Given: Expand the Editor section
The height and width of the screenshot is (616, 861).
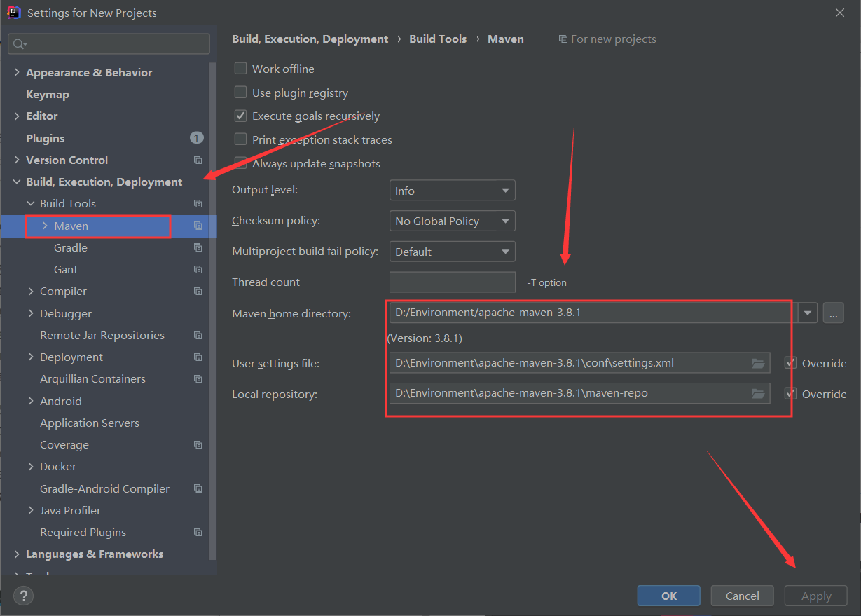Looking at the screenshot, I should (17, 116).
